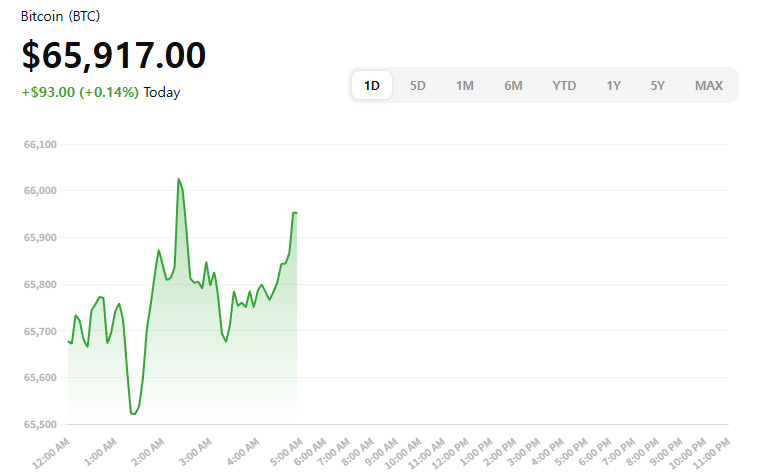The image size is (757, 472).
Task: Click the 65,500 y-axis label
Action: point(40,424)
